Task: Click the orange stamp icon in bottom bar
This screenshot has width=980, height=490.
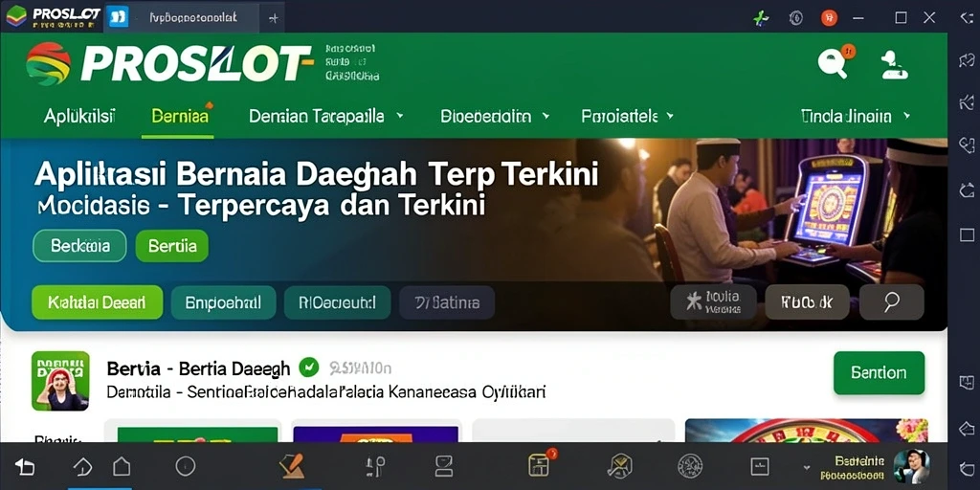Action: coord(292,466)
